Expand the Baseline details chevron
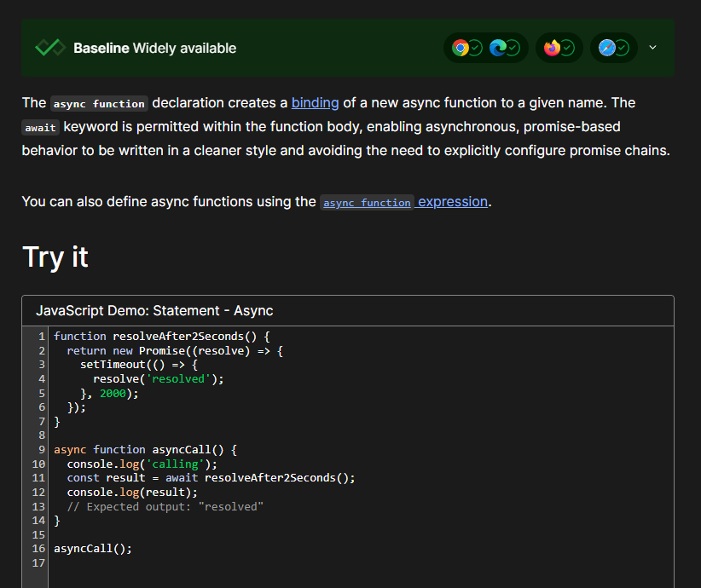Viewport: 701px width, 588px height. (x=653, y=48)
